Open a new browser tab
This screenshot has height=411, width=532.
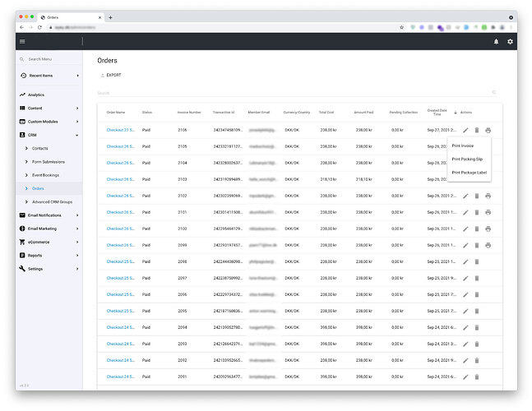click(110, 17)
